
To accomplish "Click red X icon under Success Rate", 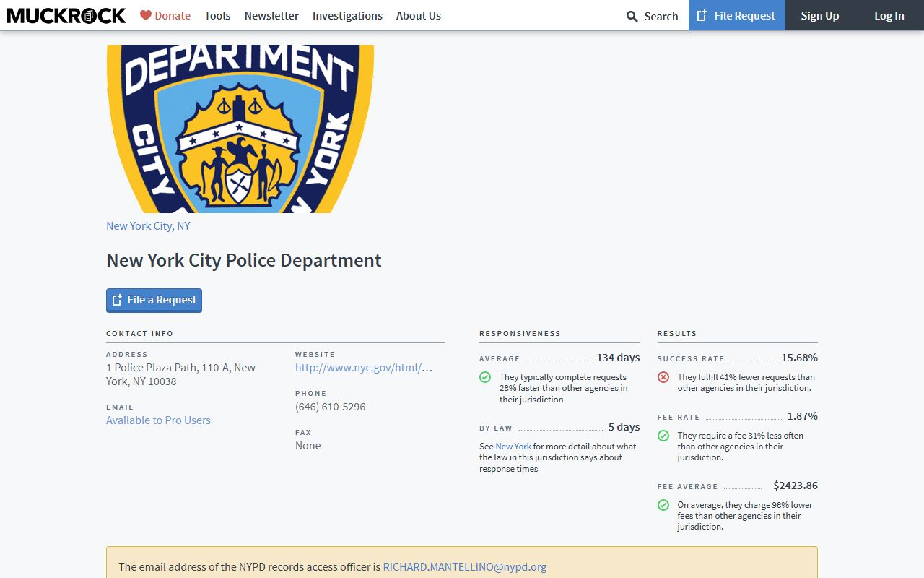I will 663,377.
